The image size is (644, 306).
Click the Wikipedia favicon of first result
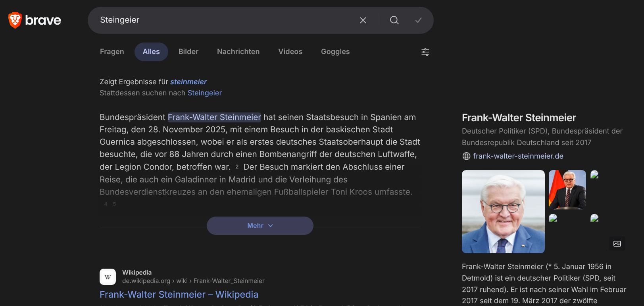click(108, 277)
